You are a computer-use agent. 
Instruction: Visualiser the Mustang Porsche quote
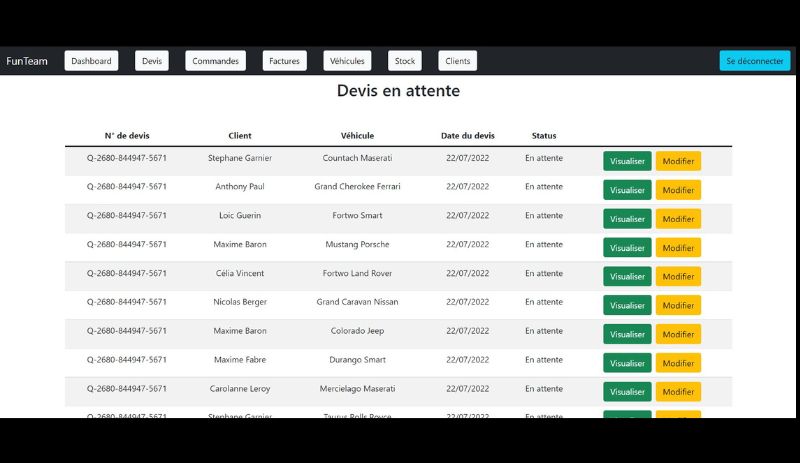coord(627,248)
